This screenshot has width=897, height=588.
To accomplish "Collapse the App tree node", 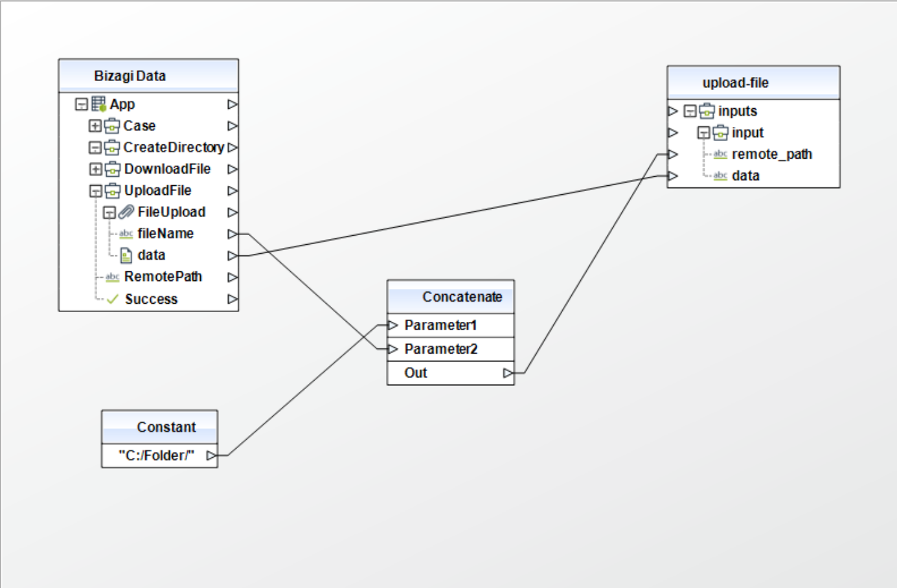I will 81,104.
